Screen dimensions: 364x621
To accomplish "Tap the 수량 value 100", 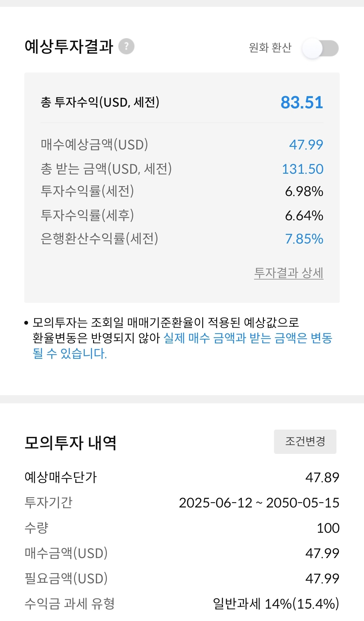I will [x=328, y=528].
